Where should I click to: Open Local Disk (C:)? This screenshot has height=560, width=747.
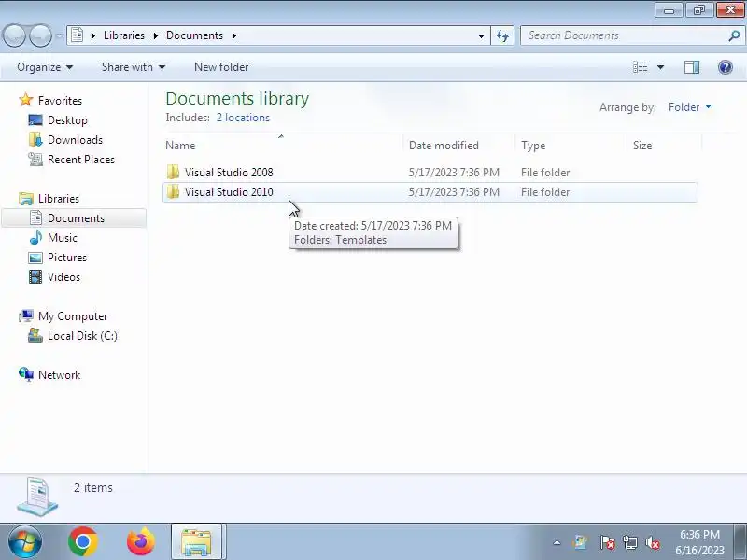point(82,336)
